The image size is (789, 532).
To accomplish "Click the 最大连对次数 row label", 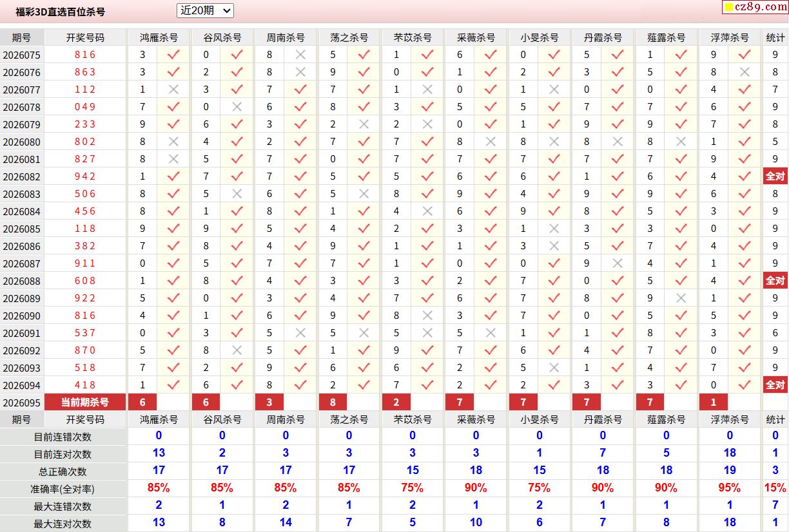I will (x=63, y=524).
